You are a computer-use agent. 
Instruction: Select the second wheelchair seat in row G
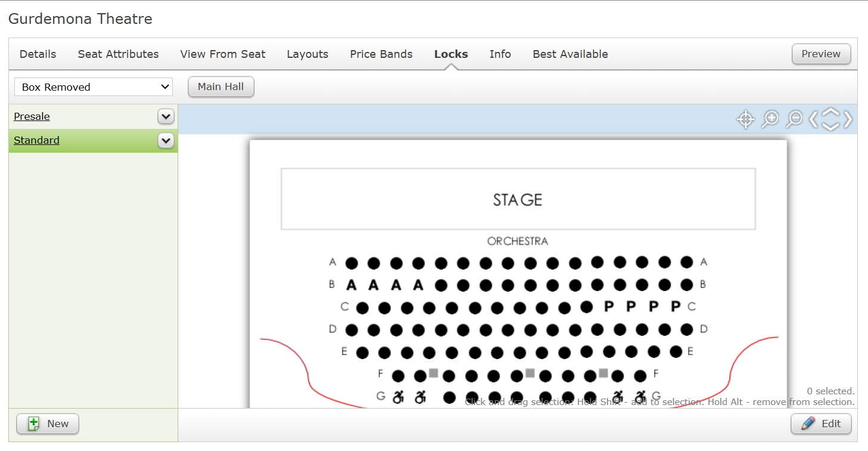tap(420, 397)
